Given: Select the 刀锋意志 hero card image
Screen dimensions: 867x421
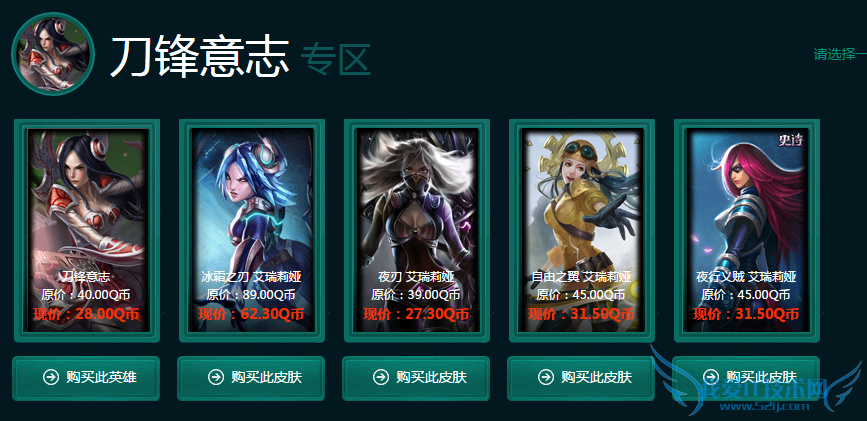Looking at the screenshot, I should 87,231.
